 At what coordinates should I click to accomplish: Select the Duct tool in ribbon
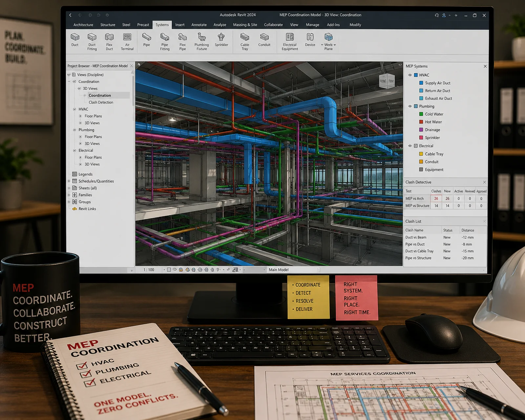pyautogui.click(x=75, y=40)
